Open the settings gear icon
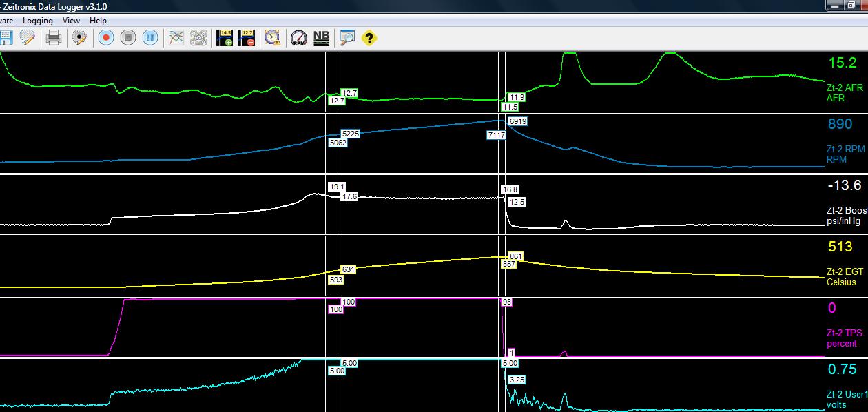 (79, 38)
